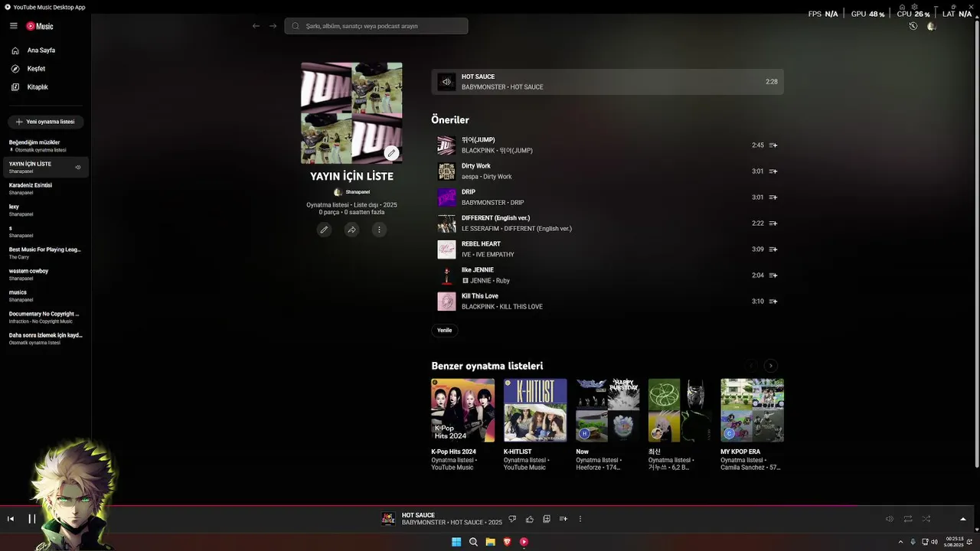Add like JENNIE to the playlist
This screenshot has height=551, width=980.
(x=773, y=275)
